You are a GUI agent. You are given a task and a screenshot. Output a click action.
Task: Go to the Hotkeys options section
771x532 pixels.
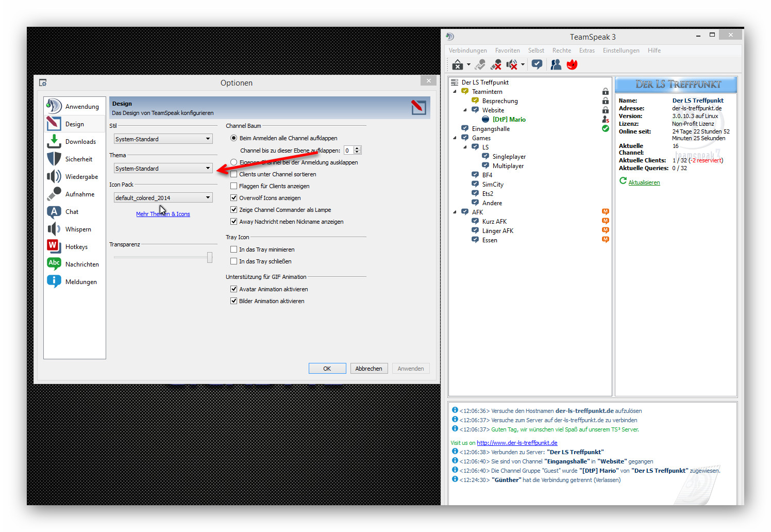pos(76,247)
